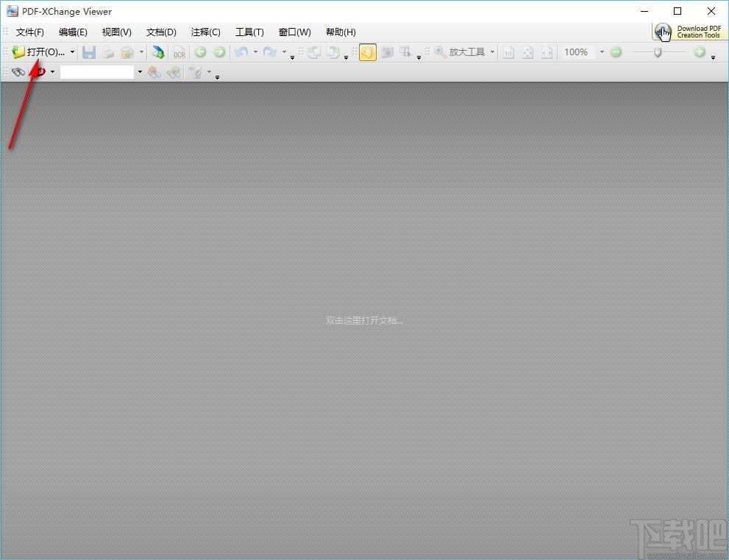The height and width of the screenshot is (560, 729).
Task: Click the Print icon in toolbar
Action: click(108, 52)
